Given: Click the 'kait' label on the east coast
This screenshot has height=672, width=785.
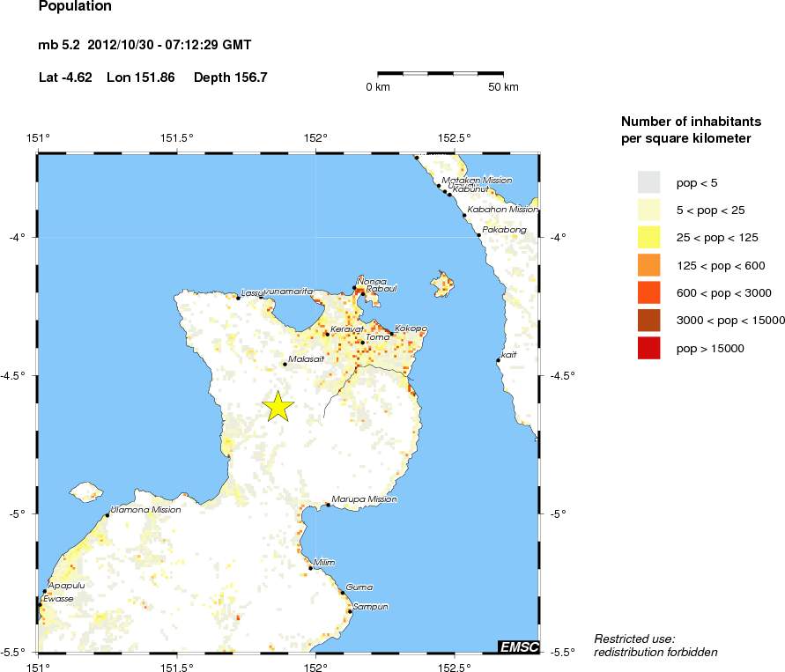Looking at the screenshot, I should tap(508, 355).
